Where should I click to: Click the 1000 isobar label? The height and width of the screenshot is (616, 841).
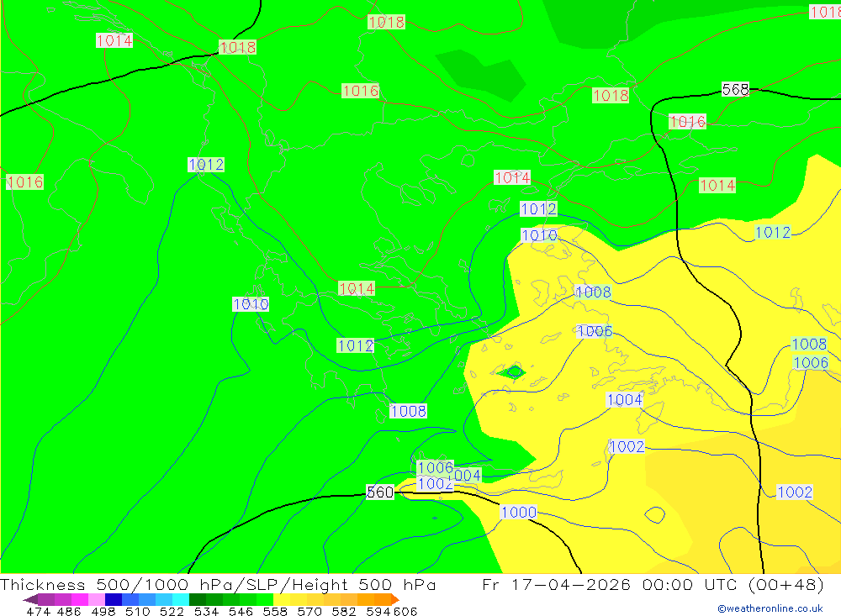(x=518, y=513)
